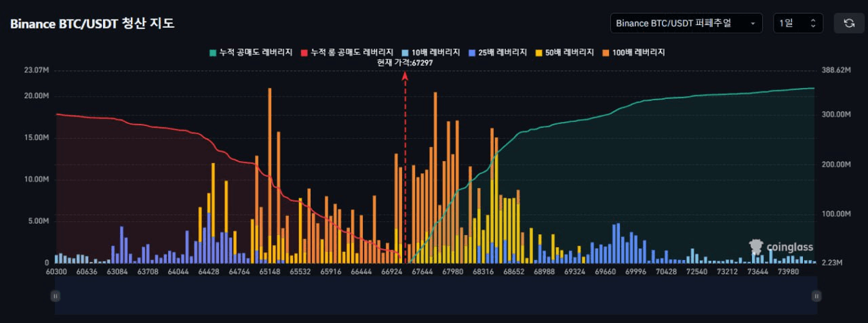
Task: Click the 73980 price axis label
Action: point(789,272)
